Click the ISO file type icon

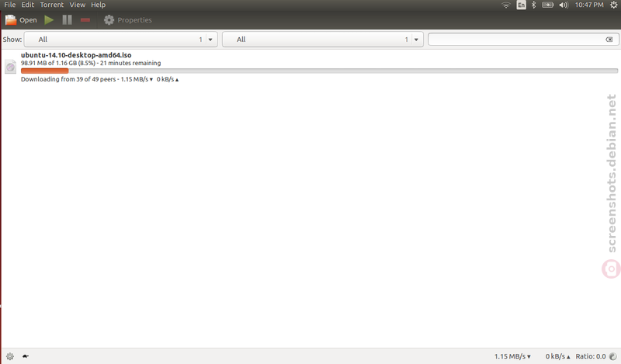[11, 67]
